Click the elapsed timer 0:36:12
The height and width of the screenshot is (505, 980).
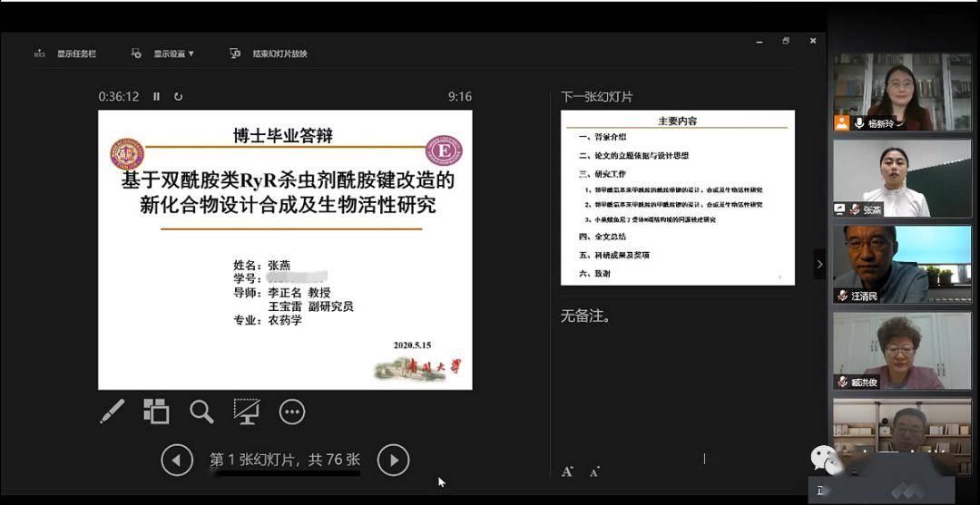click(119, 96)
